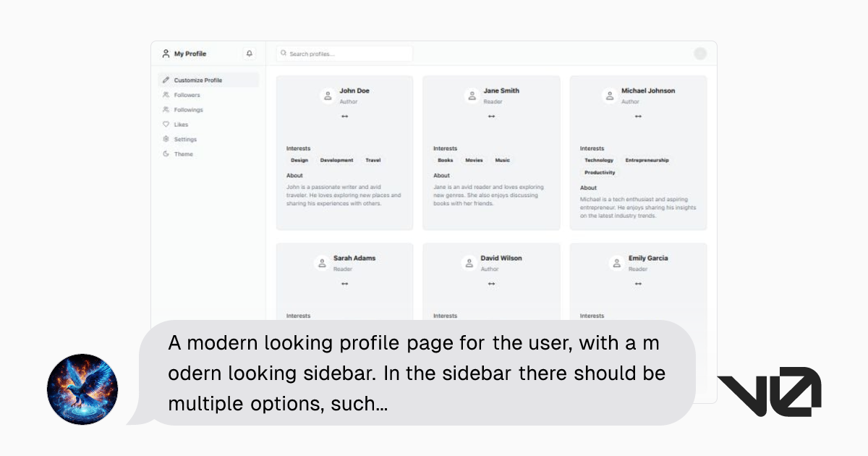The image size is (868, 456).
Task: Click the notification bell icon in sidebar header
Action: tap(249, 53)
